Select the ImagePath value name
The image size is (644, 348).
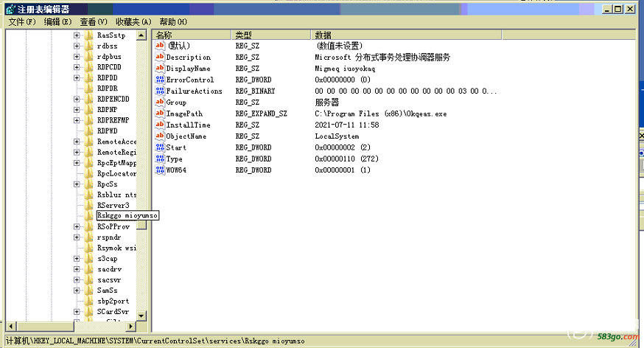pyautogui.click(x=184, y=114)
